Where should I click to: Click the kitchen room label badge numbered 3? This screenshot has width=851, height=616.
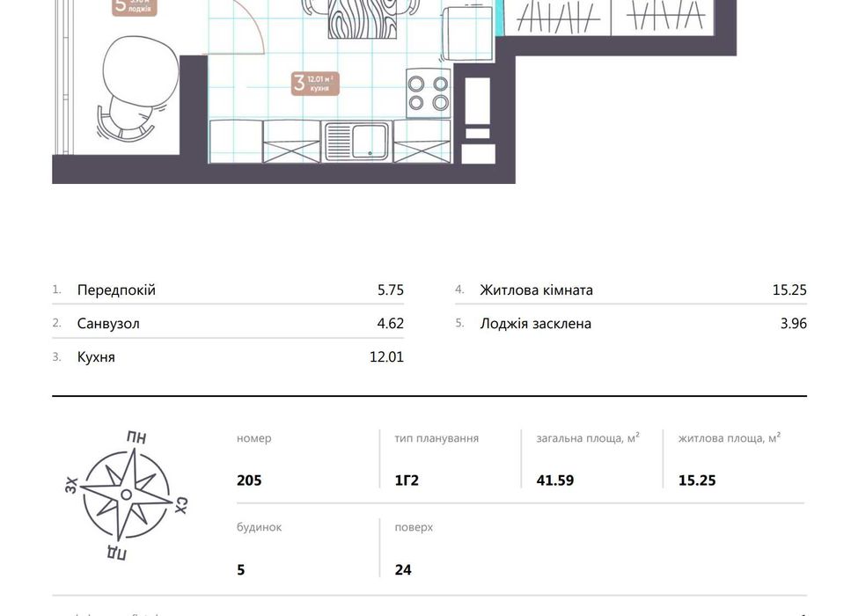315,84
